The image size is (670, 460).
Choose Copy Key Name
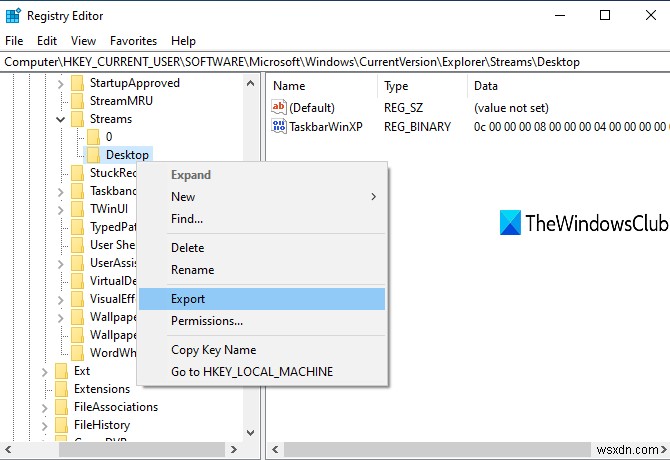tap(262, 350)
